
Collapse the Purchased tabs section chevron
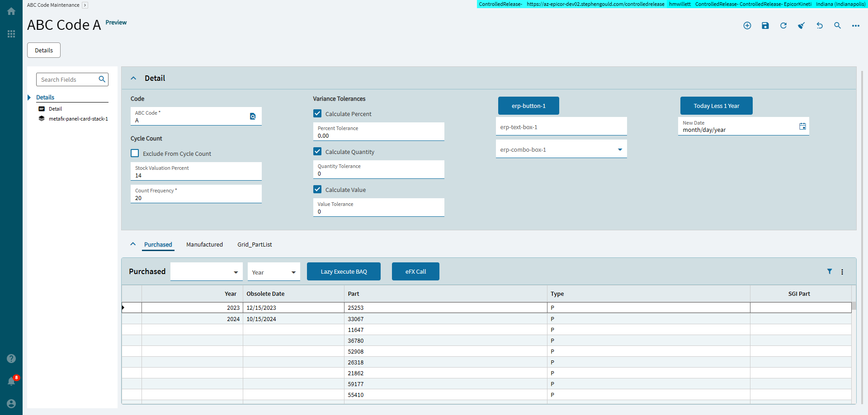click(x=133, y=244)
